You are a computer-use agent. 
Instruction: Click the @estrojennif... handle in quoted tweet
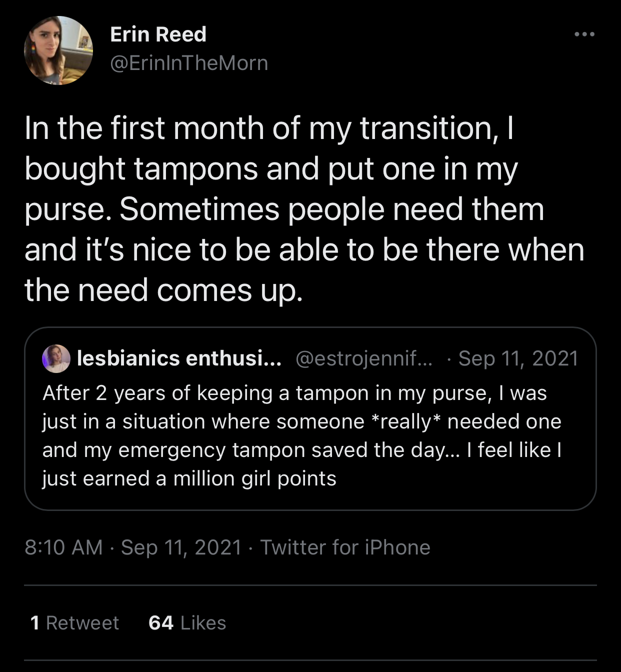[364, 358]
